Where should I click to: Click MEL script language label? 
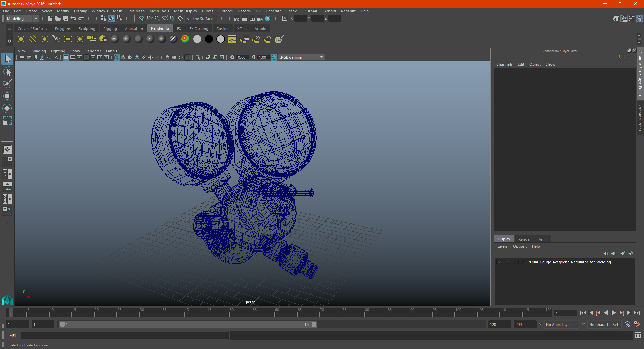tap(13, 336)
